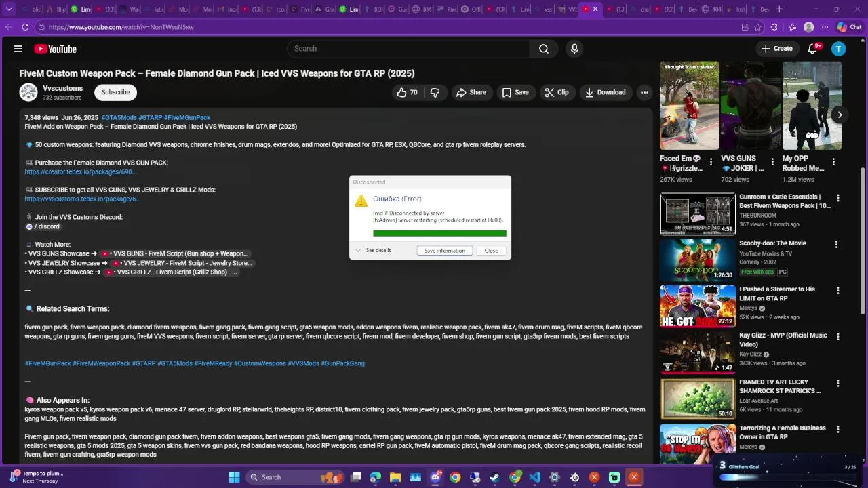Open YouTube notifications bell
The image size is (868, 488).
(813, 49)
